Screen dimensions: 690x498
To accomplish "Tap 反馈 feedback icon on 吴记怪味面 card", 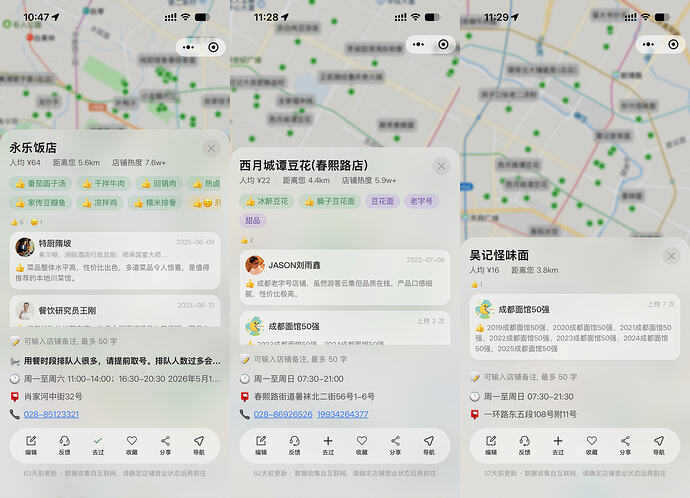I will coord(525,445).
